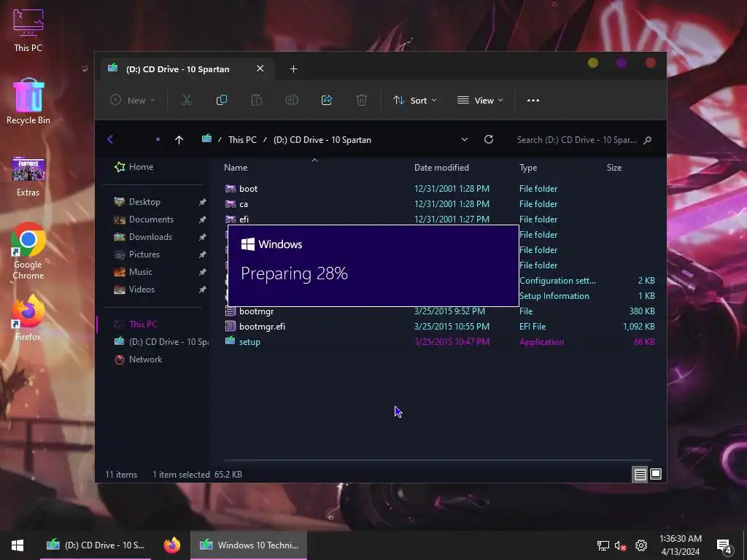Screen dimensions: 747x560
Task: Click the drive icon in address bar
Action: click(206, 139)
